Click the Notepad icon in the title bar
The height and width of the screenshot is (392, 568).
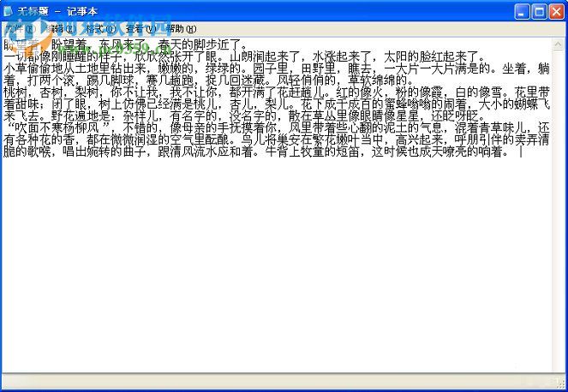8,11
